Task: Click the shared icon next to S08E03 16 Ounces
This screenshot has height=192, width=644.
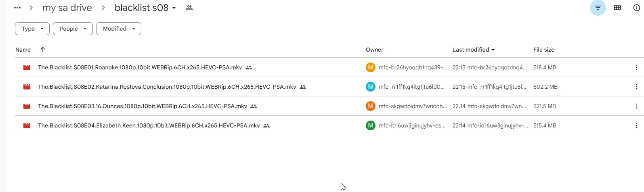Action: (254, 106)
